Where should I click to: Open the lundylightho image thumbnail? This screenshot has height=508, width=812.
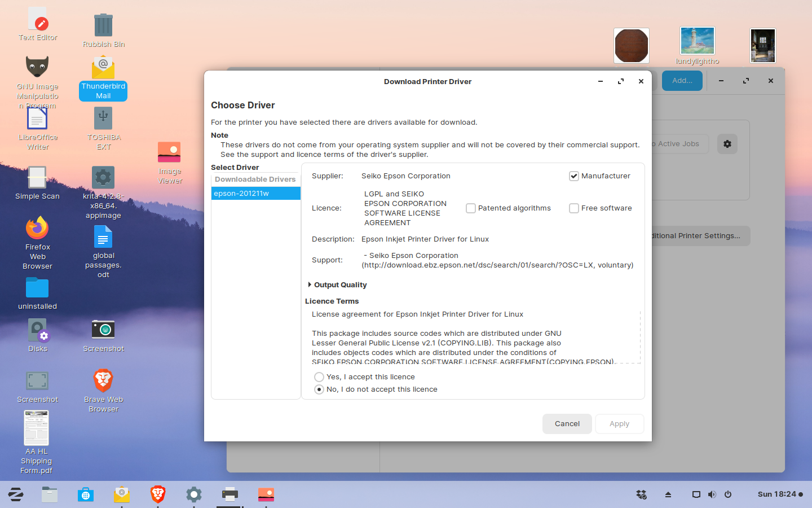697,41
